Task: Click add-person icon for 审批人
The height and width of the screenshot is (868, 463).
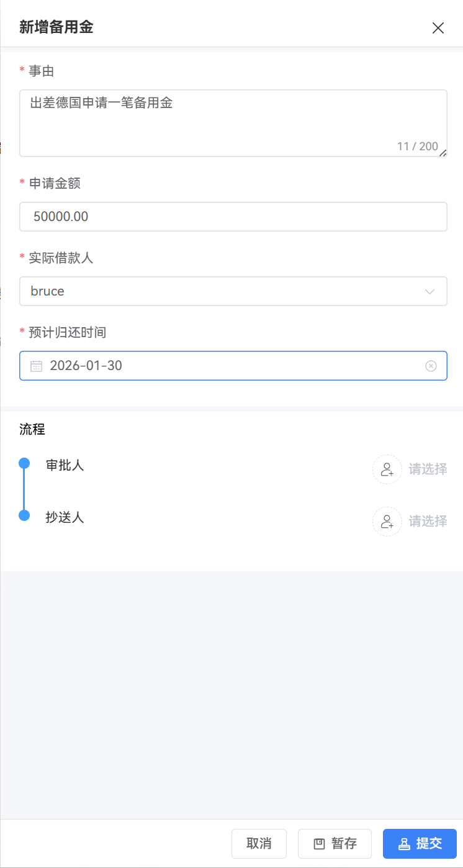Action: pos(387,469)
